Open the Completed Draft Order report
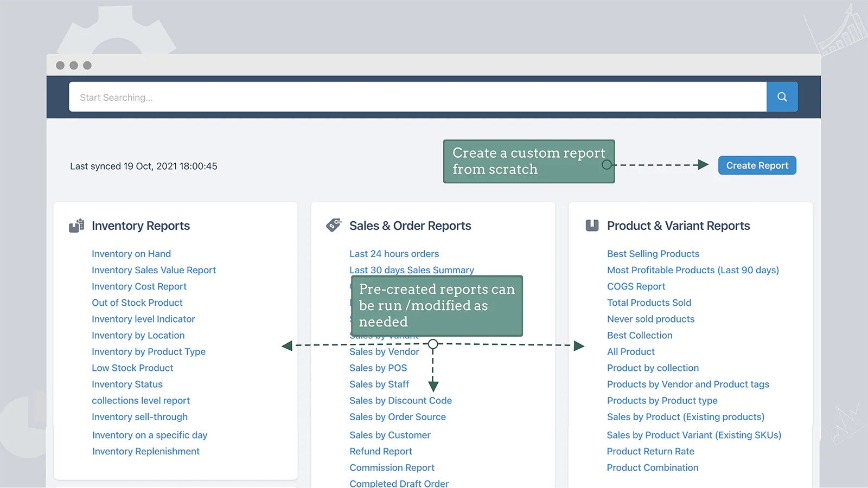The height and width of the screenshot is (488, 868). (x=399, y=483)
